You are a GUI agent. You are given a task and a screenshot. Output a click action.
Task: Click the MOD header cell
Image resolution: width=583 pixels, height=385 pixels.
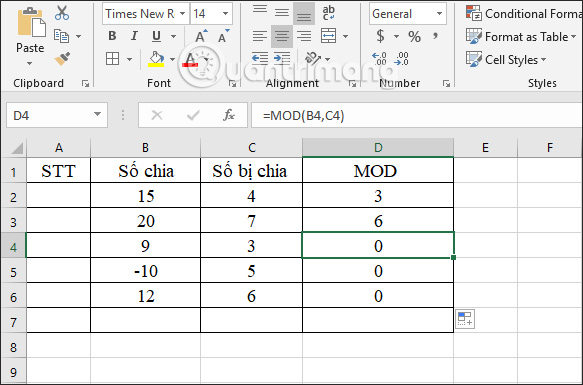(x=378, y=171)
